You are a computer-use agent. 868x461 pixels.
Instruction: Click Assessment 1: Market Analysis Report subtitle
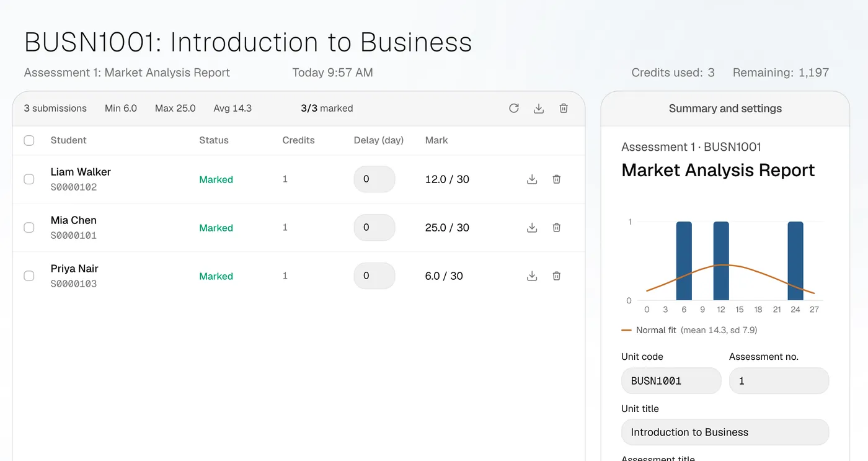tap(127, 73)
